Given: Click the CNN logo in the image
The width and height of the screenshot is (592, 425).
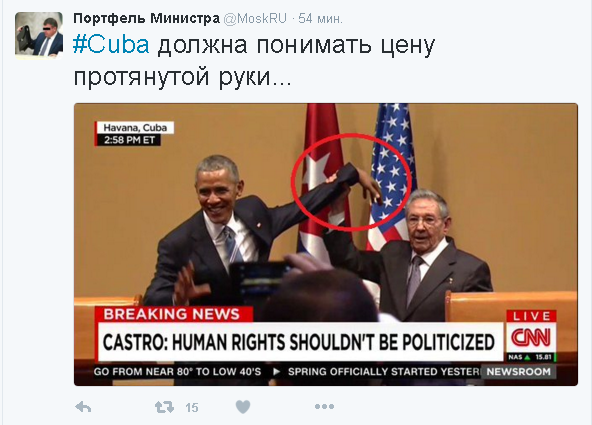Looking at the screenshot, I should 531,337.
